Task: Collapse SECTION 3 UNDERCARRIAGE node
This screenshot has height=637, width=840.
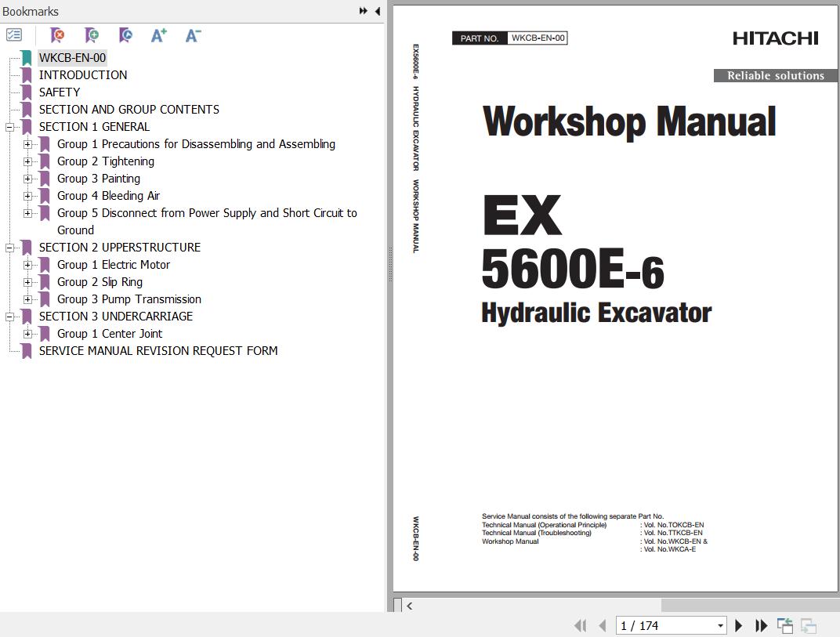Action: coord(9,317)
